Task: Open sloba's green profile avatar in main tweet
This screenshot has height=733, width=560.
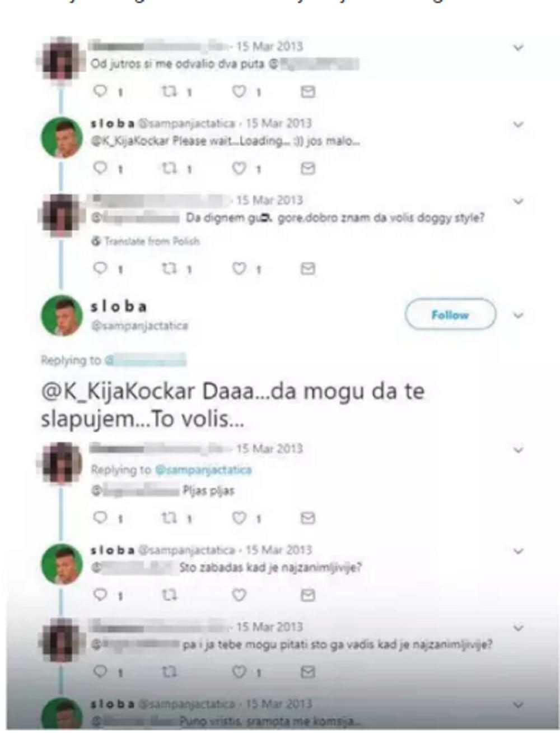Action: coord(62,315)
